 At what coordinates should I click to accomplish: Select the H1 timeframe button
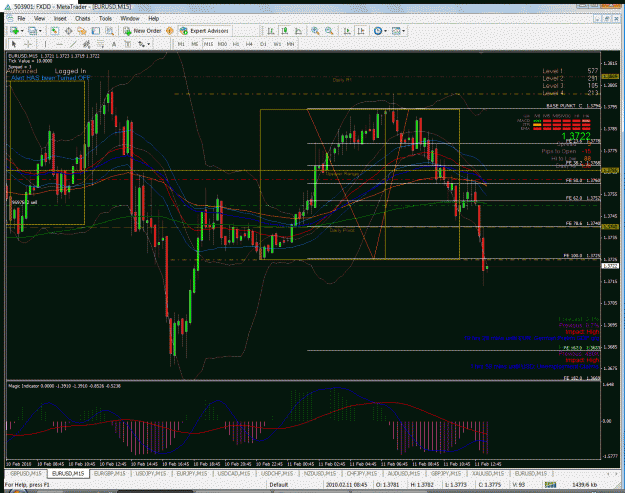(x=236, y=44)
